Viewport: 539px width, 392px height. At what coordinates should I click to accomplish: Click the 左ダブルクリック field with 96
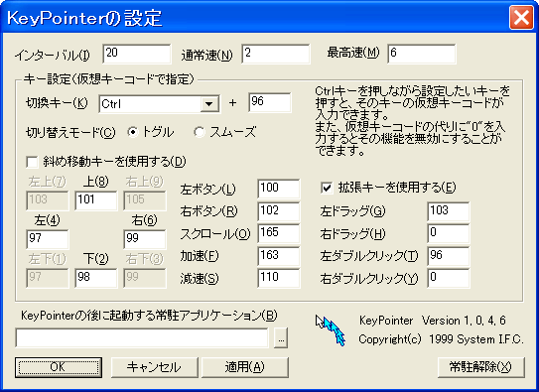pyautogui.click(x=449, y=256)
